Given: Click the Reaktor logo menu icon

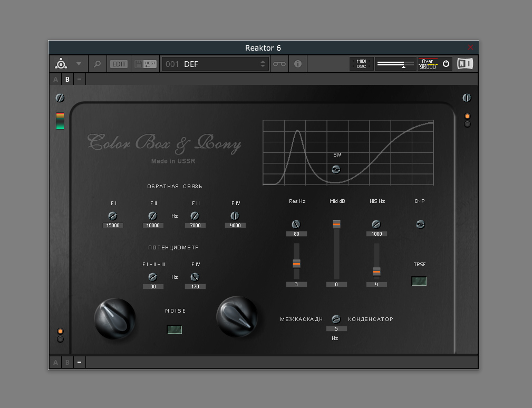Looking at the screenshot, I should point(61,64).
